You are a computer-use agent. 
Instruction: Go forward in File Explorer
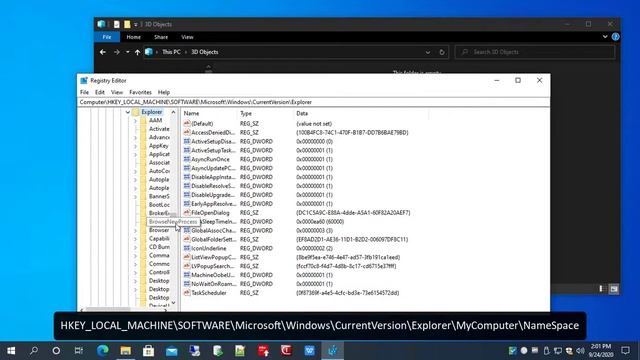(117, 52)
